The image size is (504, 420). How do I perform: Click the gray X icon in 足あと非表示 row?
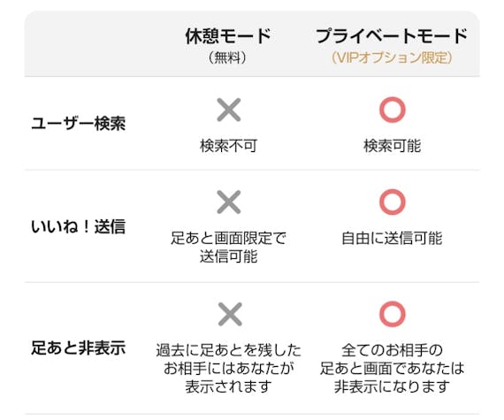click(x=230, y=314)
